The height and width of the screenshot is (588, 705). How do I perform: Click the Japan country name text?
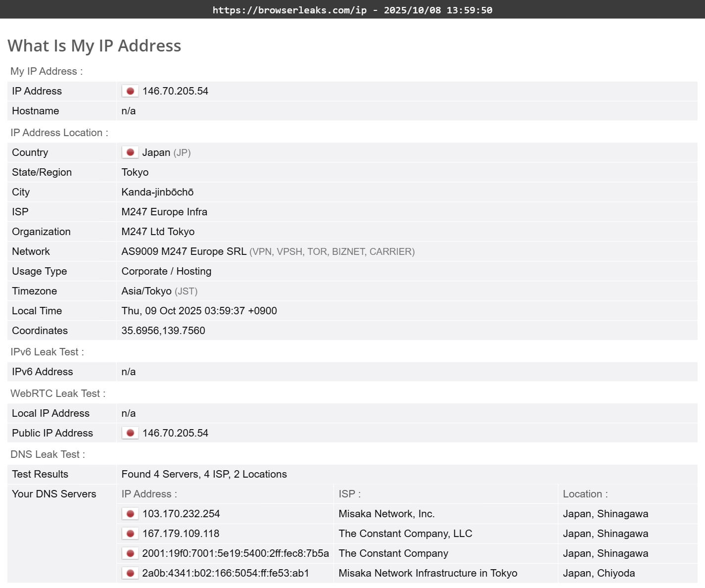pyautogui.click(x=156, y=152)
